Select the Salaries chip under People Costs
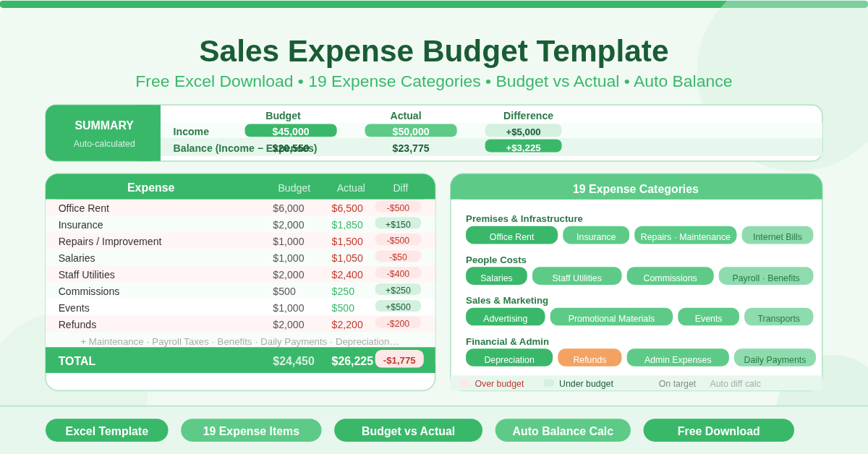The height and width of the screenshot is (454, 868). pos(496,275)
